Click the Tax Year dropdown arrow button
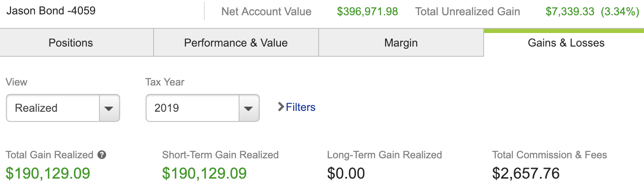 pyautogui.click(x=249, y=108)
